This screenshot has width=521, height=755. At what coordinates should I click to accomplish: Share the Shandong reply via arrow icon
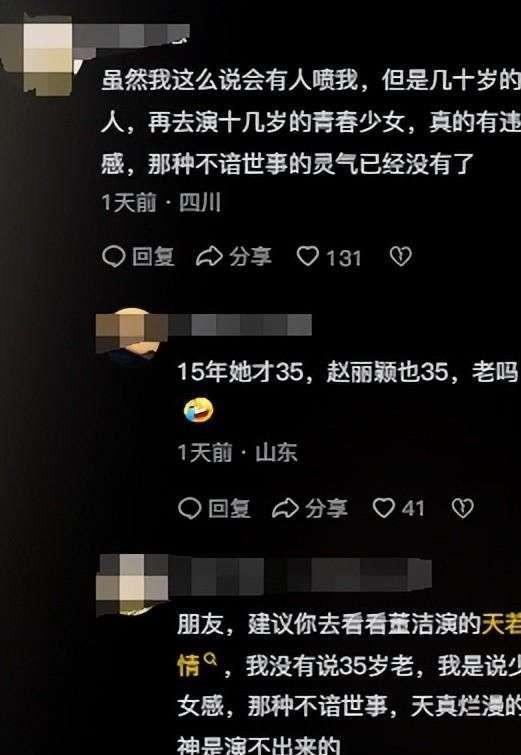(x=286, y=508)
